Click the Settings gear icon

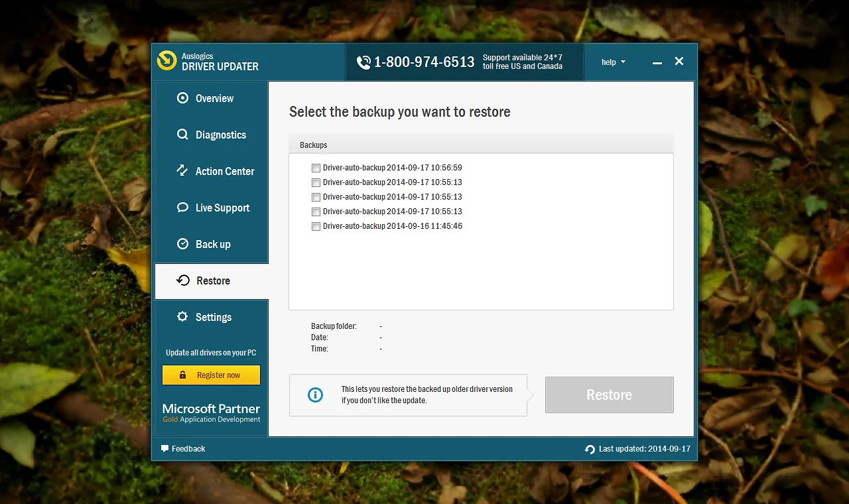(182, 317)
